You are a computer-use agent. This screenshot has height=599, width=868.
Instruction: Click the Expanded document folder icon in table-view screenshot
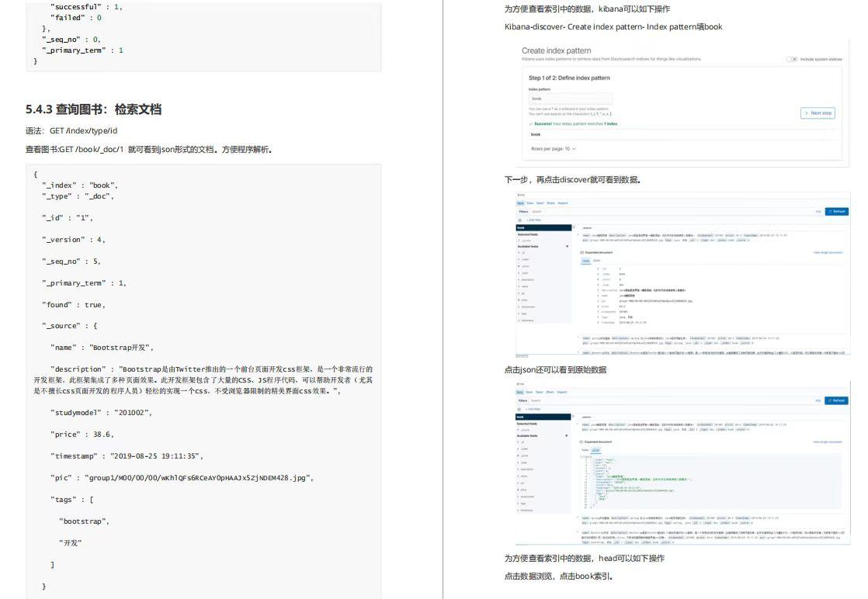[x=582, y=252]
